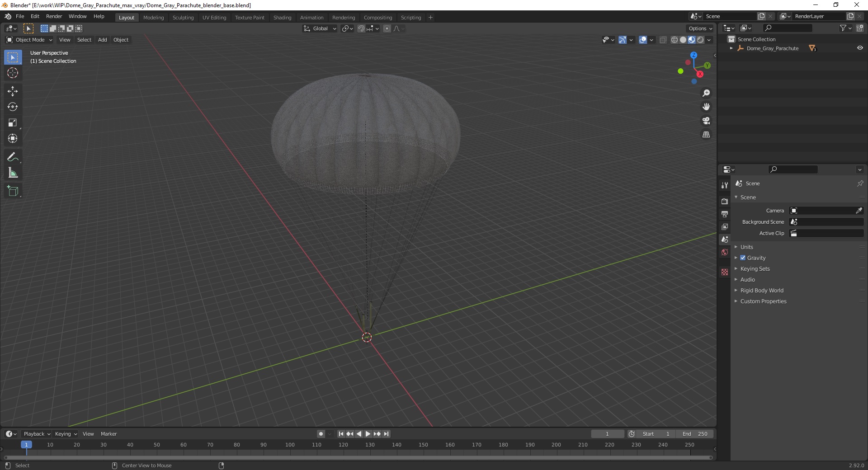Open the Render properties tab
The image size is (868, 470).
click(725, 201)
